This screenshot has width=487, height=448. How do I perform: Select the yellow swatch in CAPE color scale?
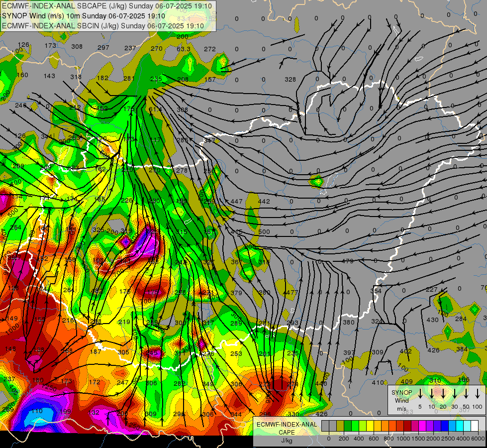[x=370, y=426]
